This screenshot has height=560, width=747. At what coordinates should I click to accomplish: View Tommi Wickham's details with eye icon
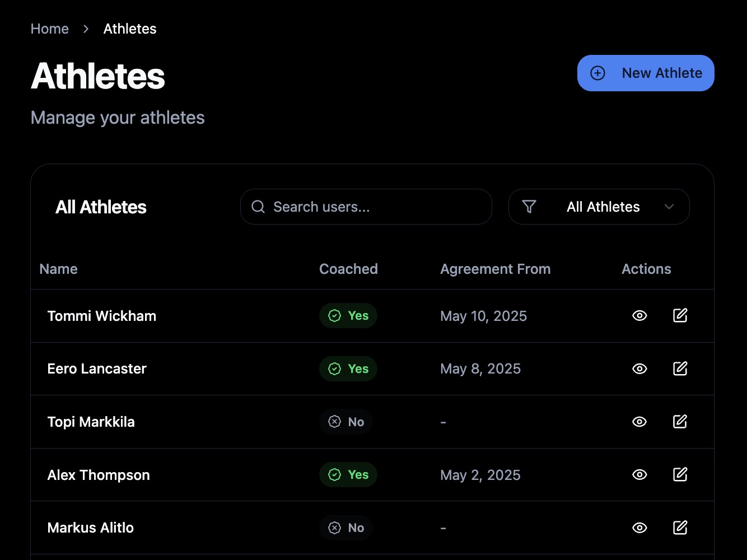pos(639,316)
